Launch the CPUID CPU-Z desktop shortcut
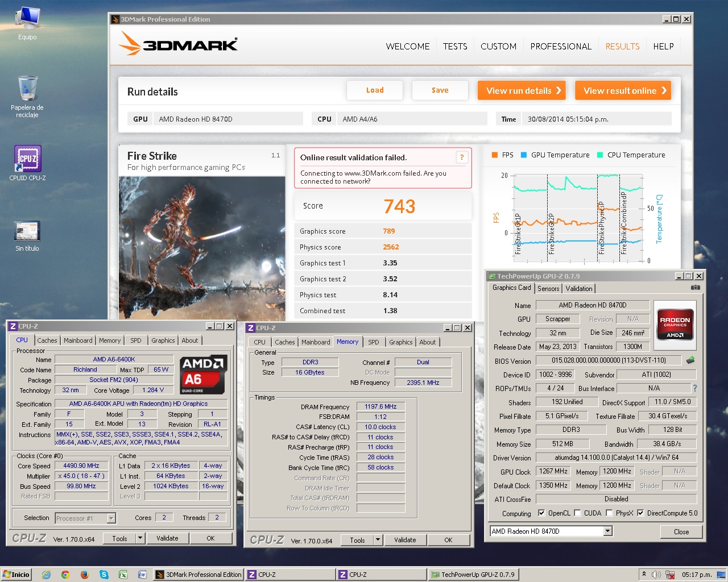 [x=27, y=163]
